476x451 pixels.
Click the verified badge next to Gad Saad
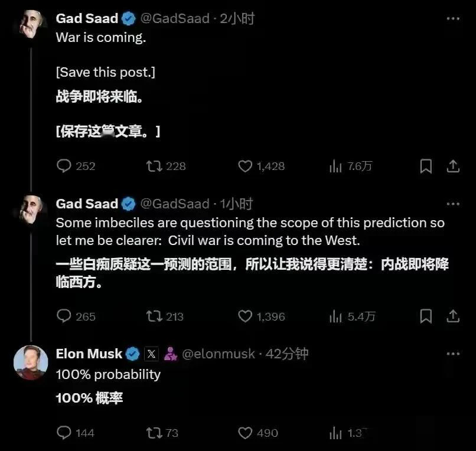tap(128, 18)
